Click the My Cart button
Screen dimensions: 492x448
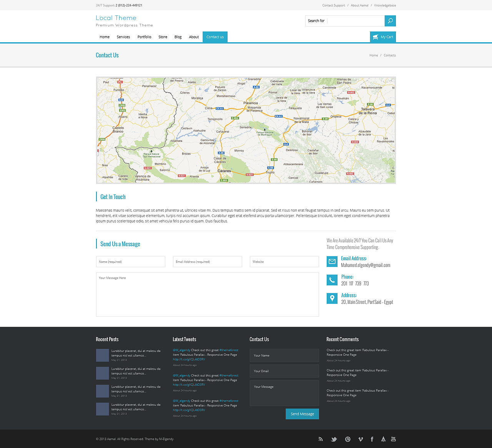(x=383, y=37)
